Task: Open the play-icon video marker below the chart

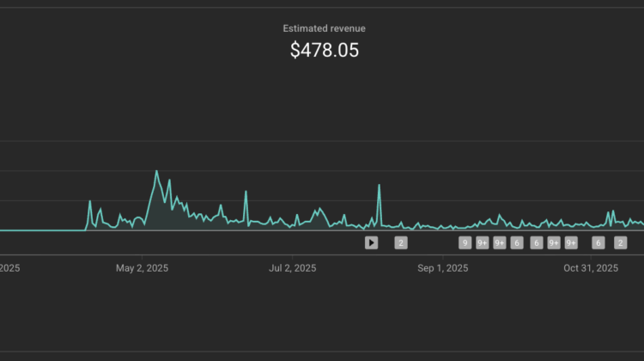Action: click(x=371, y=243)
